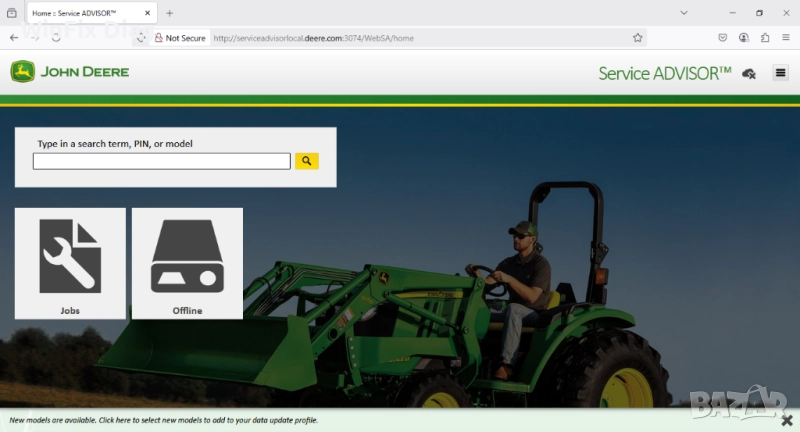Expand the list all tabs dropdown

pos(684,13)
